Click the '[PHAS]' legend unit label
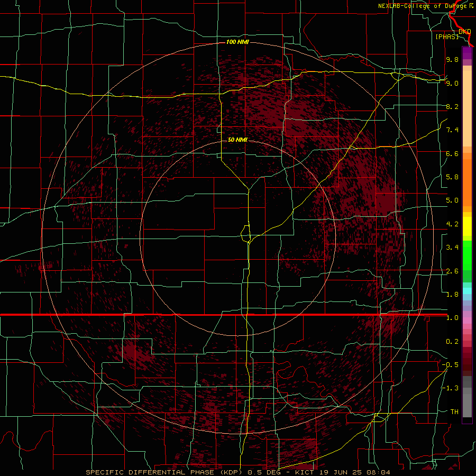The height and width of the screenshot is (476, 476). pos(447,36)
